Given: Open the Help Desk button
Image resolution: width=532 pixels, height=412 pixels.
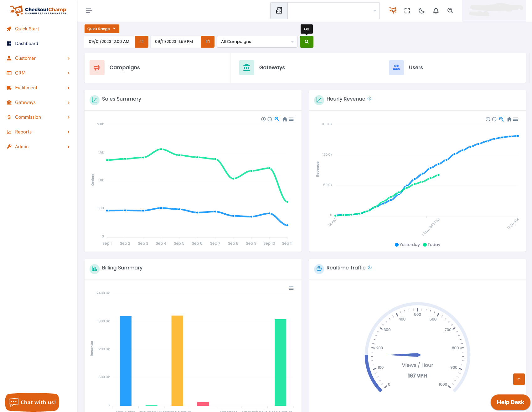Looking at the screenshot, I should tap(510, 402).
